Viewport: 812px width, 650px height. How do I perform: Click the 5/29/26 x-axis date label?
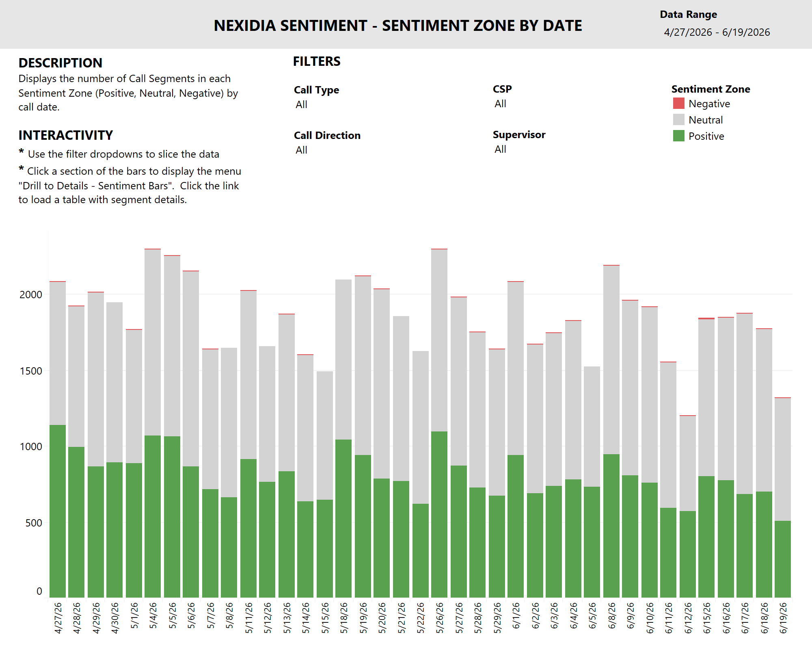(497, 617)
